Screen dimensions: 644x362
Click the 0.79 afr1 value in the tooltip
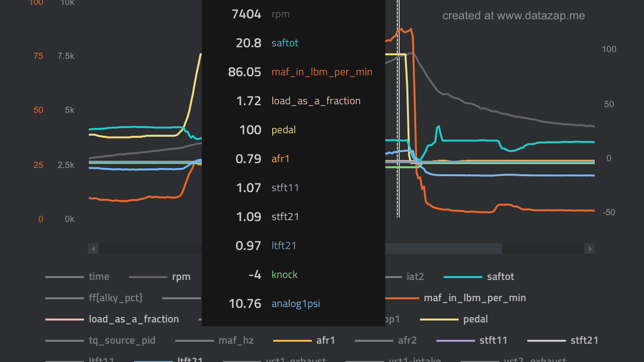(x=249, y=159)
